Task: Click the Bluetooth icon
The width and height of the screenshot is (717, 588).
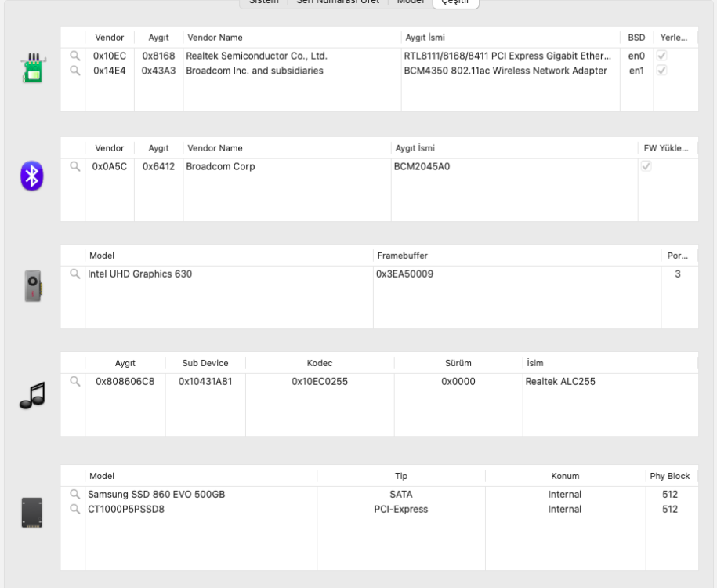Action: 32,176
